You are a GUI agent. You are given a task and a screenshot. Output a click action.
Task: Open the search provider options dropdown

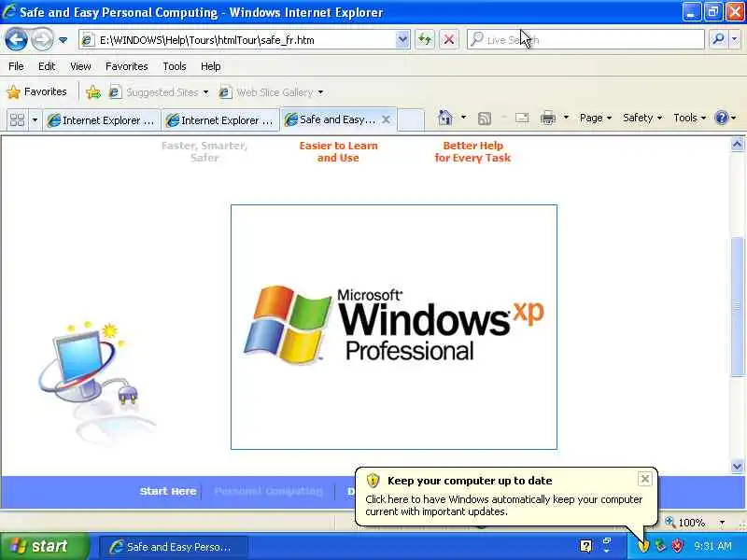[735, 40]
